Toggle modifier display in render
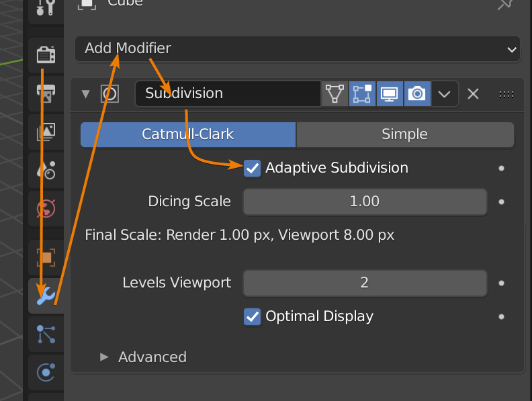This screenshot has width=532, height=401. pyautogui.click(x=417, y=94)
